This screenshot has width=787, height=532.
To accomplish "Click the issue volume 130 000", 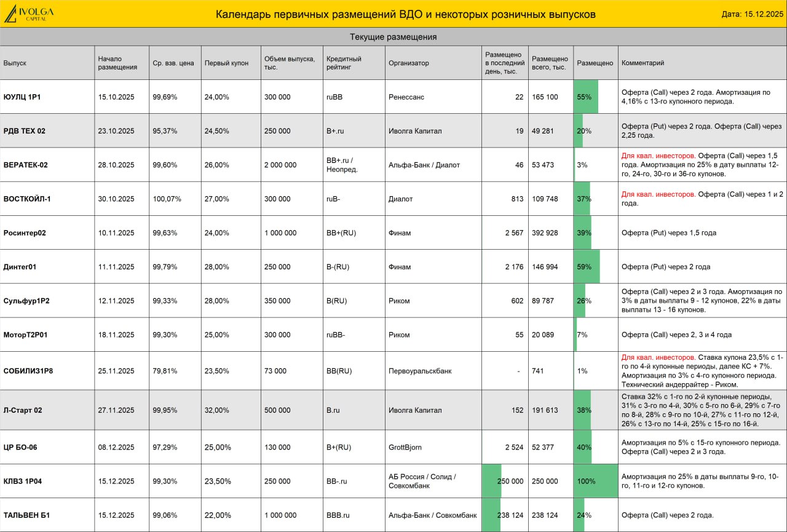I will coord(277,447).
